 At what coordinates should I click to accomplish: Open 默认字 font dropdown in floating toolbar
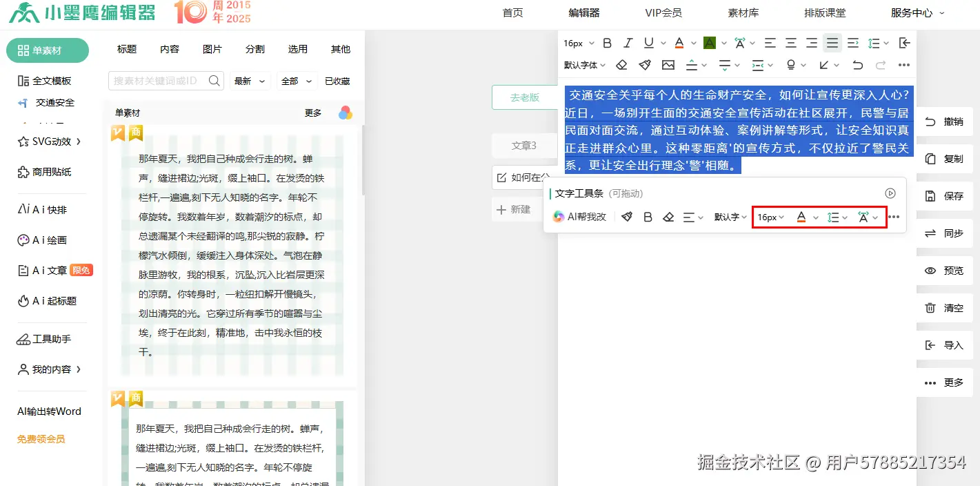[x=730, y=217]
